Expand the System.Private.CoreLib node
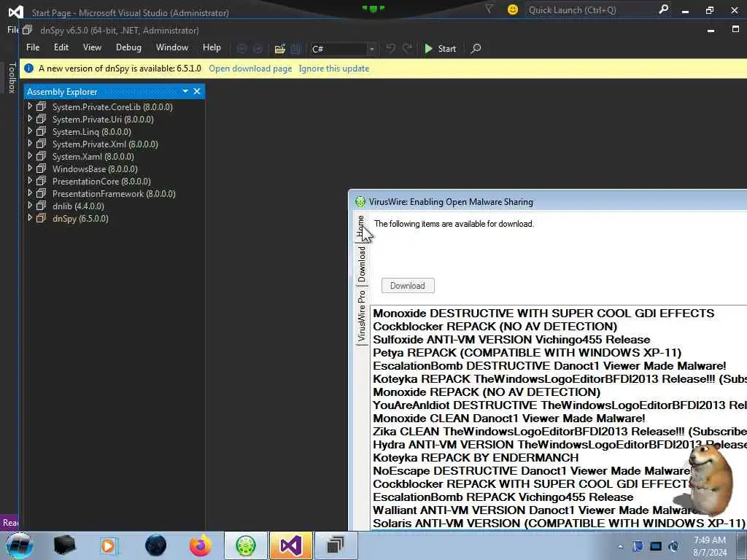The image size is (747, 560). click(30, 106)
